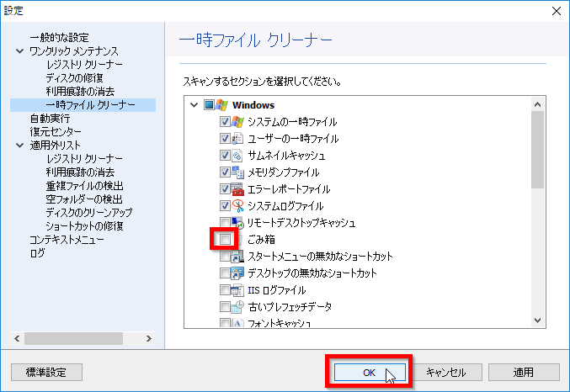This screenshot has width=570, height=392.
Task: Select 利用痕跡の消去 under ワンクリック メンテナンス
Action: [80, 92]
